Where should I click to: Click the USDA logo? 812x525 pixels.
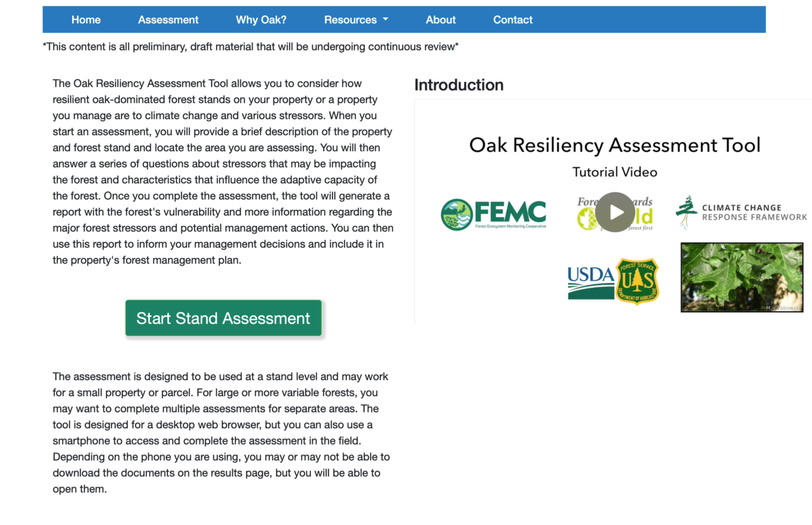[591, 282]
